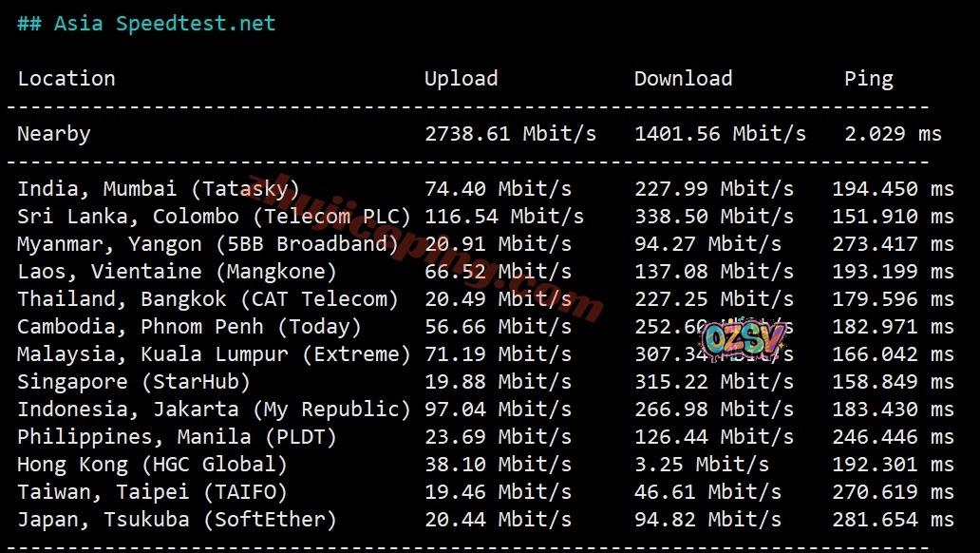Click Sri Lanka, Colombo (Telecom PLC) row
Screen dimensions: 980x553
tap(214, 217)
